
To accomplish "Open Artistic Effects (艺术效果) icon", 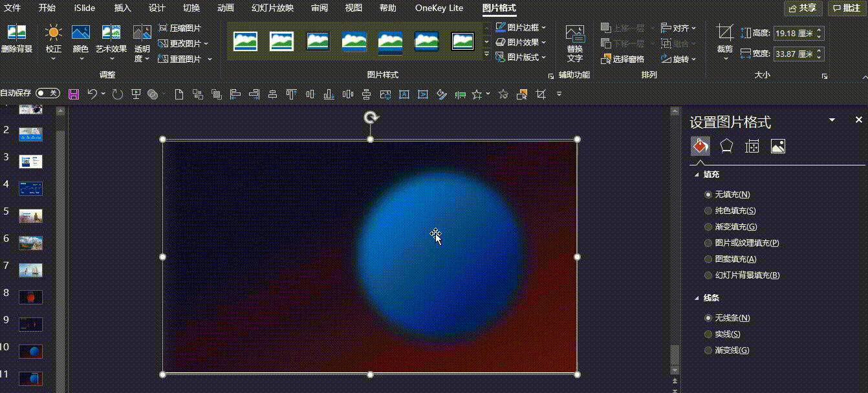I will pyautogui.click(x=111, y=33).
